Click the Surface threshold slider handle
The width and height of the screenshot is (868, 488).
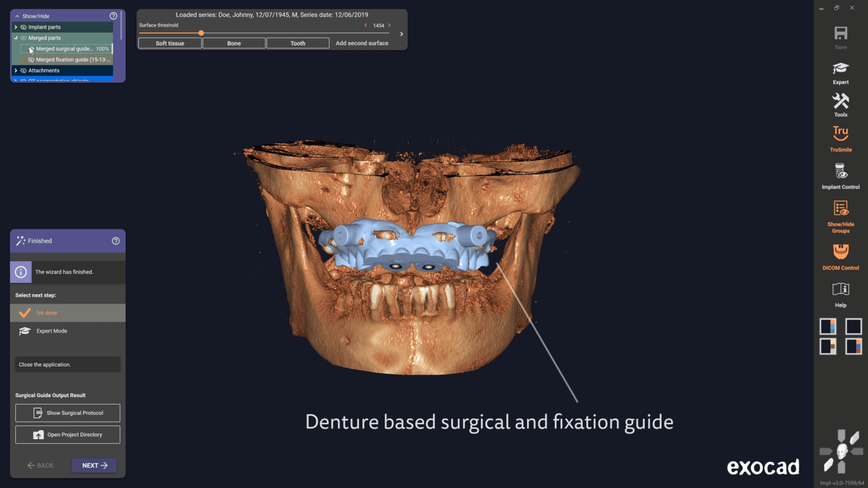click(201, 33)
